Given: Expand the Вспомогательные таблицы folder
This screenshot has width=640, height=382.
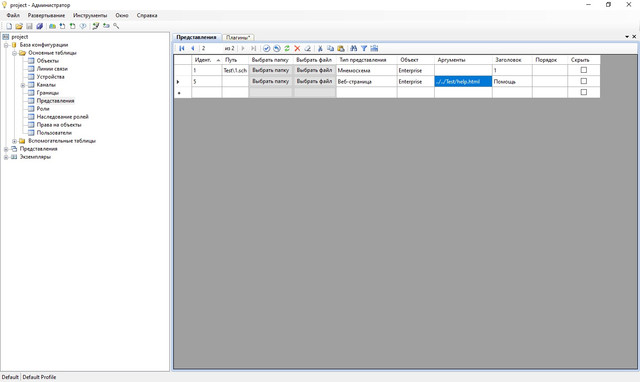Looking at the screenshot, I should pyautogui.click(x=14, y=141).
